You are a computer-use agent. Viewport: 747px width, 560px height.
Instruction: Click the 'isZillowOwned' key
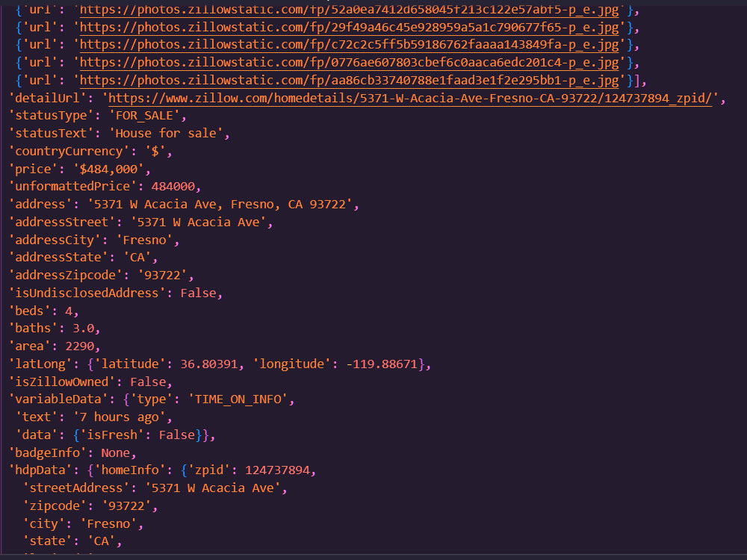62,382
